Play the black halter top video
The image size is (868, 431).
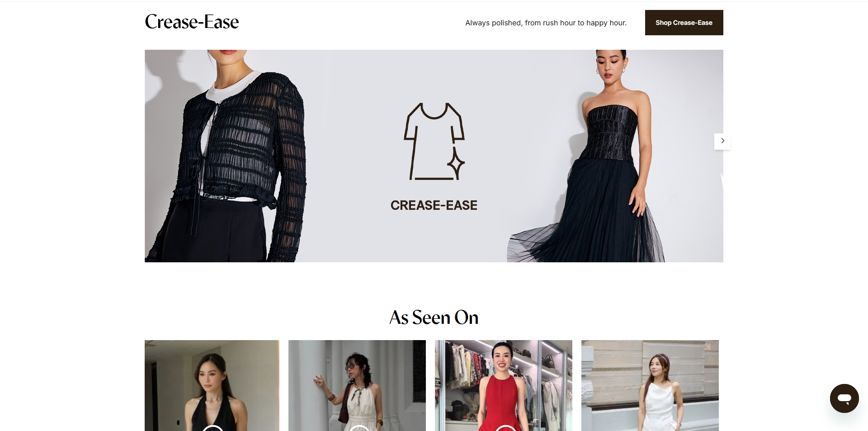pyautogui.click(x=212, y=428)
